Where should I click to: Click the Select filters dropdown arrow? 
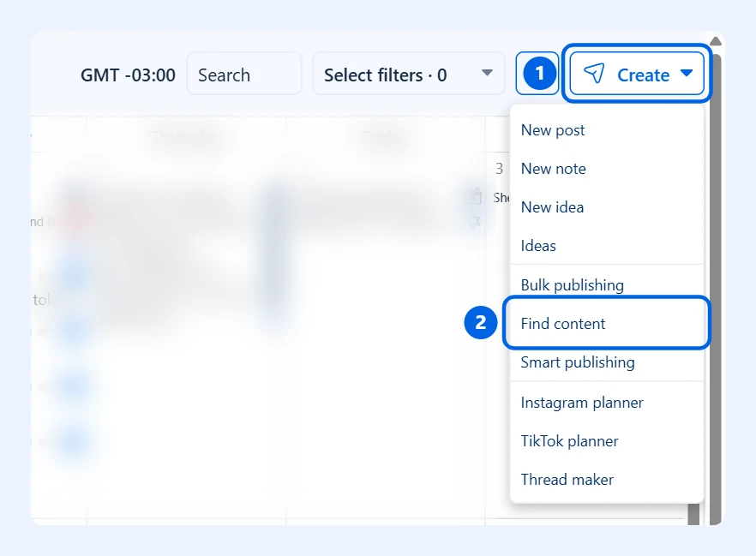click(487, 73)
